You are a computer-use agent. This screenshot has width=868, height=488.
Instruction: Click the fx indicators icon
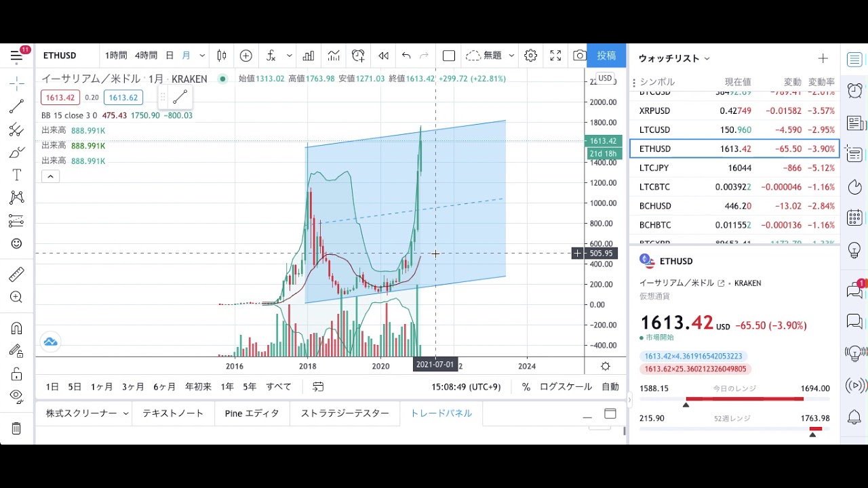(x=271, y=56)
